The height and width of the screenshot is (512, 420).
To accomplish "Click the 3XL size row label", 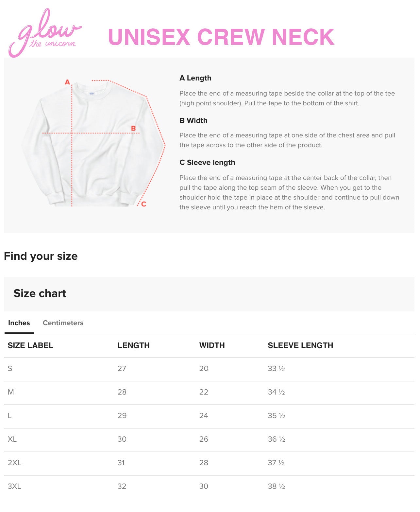I will (14, 486).
